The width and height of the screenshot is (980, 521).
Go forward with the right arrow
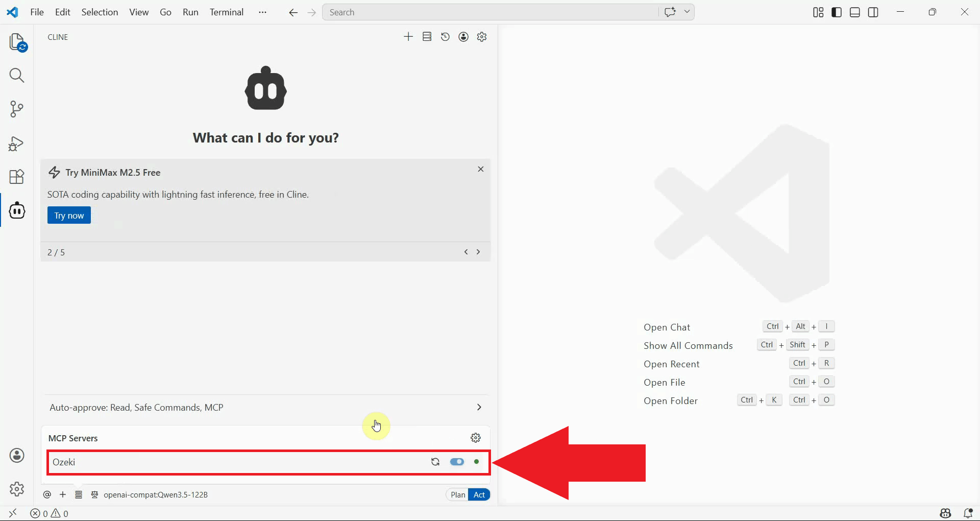(312, 12)
